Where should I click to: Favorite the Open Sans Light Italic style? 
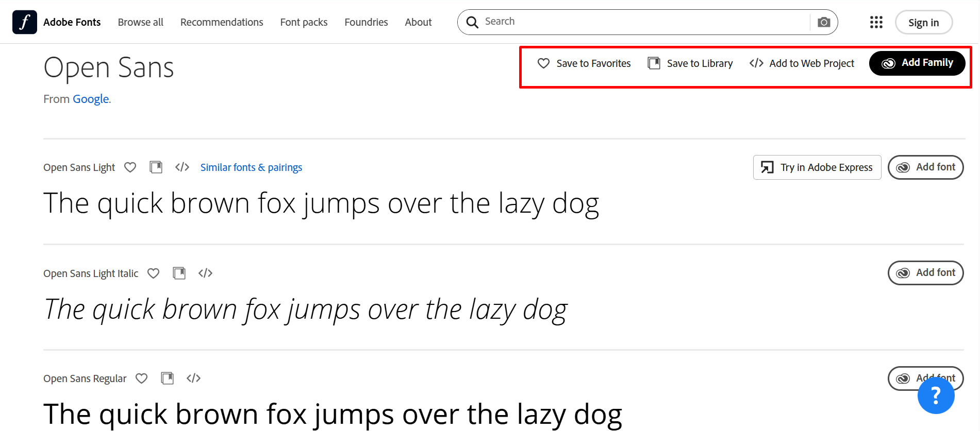point(153,273)
